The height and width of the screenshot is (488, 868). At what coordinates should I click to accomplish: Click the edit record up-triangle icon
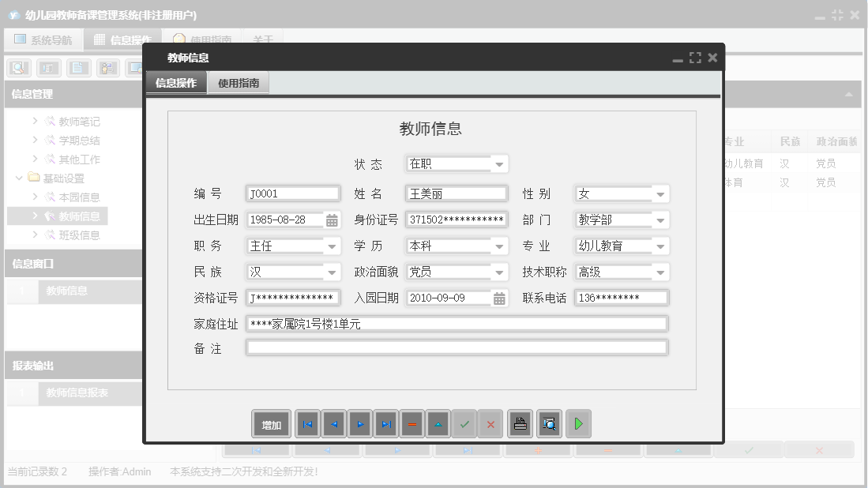point(438,425)
